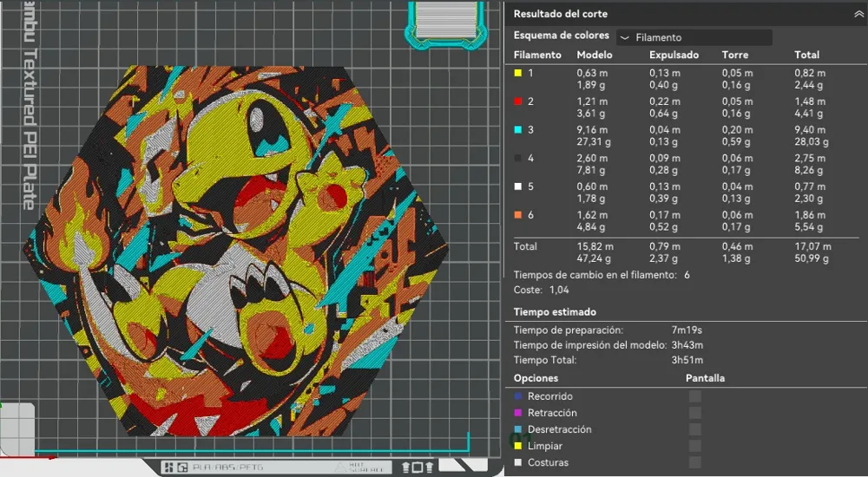The height and width of the screenshot is (477, 868).
Task: Click the Resultado del corte title
Action: [560, 14]
